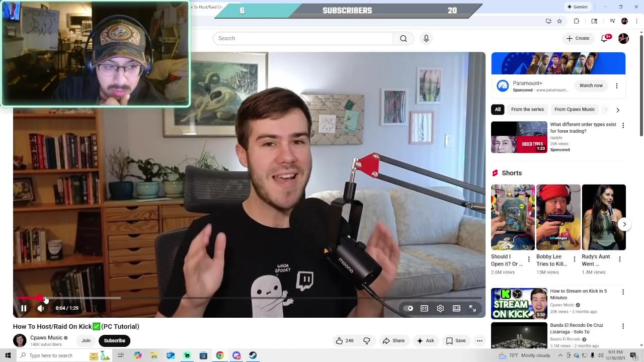Open Chrome tab search side panel icon
Image resolution: width=644 pixels, height=362 pixels.
click(594, 21)
